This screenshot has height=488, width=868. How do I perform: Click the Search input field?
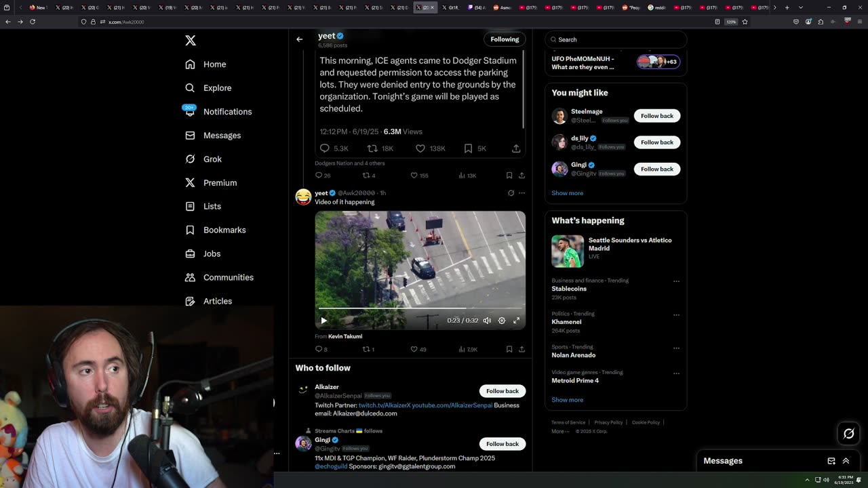616,39
